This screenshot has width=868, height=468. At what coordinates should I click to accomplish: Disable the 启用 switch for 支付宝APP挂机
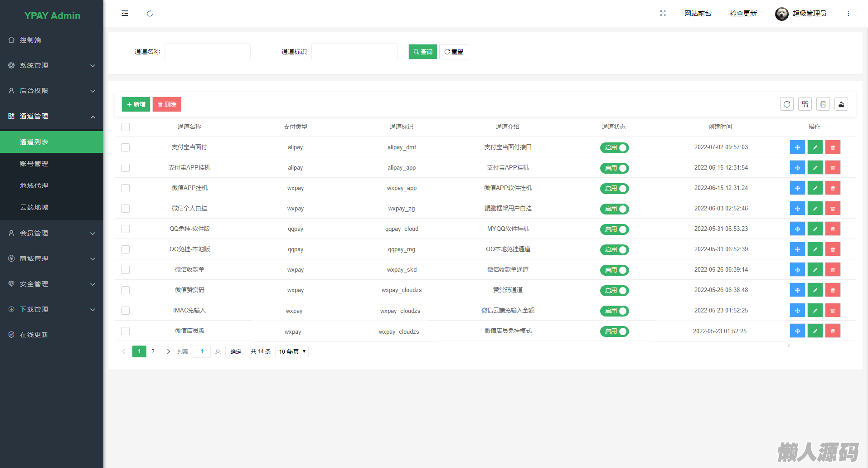coord(614,168)
